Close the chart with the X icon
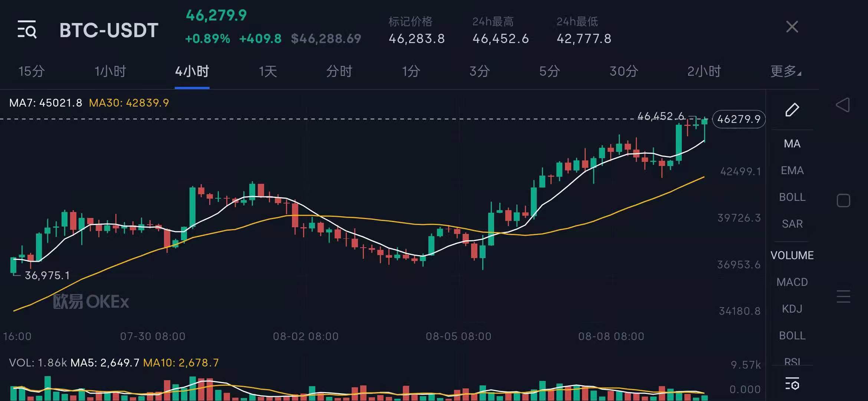868x401 pixels. tap(792, 27)
